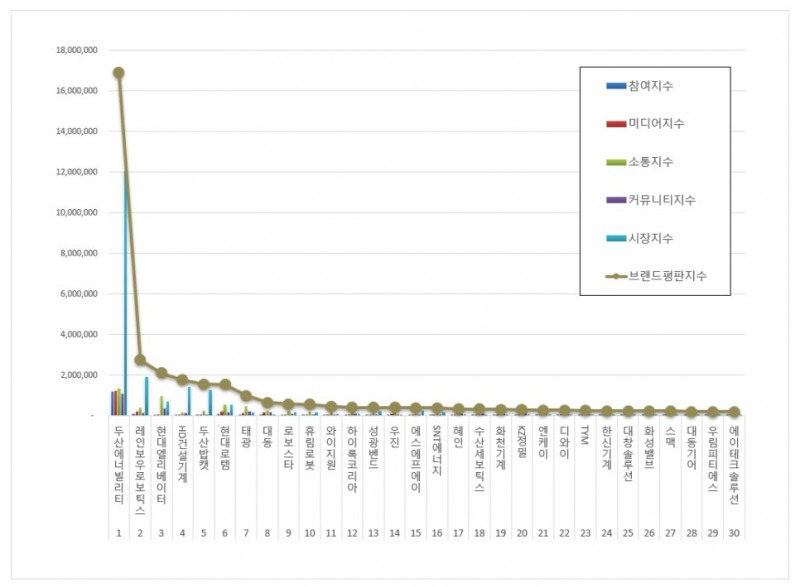Select the tall cyan 시장지수 bar of 두산에너빌리티

click(x=126, y=294)
